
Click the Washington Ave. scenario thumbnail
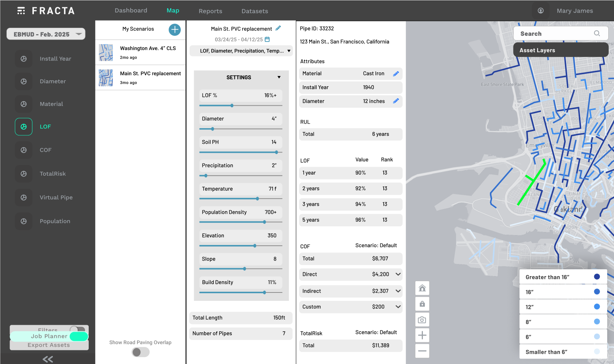(106, 52)
